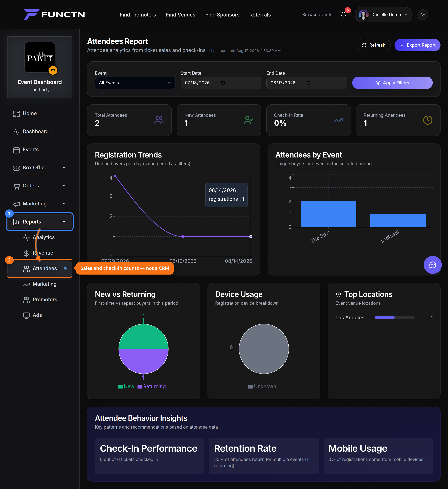Click the FUNCTN logo
Viewport: 448px width, 489px height.
point(54,14)
